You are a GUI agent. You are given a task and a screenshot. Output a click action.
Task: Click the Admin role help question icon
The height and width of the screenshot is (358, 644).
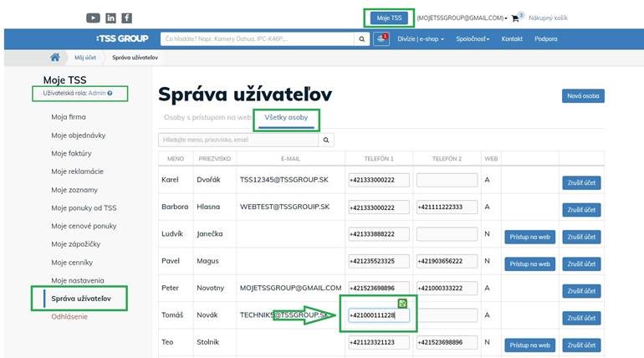(x=110, y=93)
